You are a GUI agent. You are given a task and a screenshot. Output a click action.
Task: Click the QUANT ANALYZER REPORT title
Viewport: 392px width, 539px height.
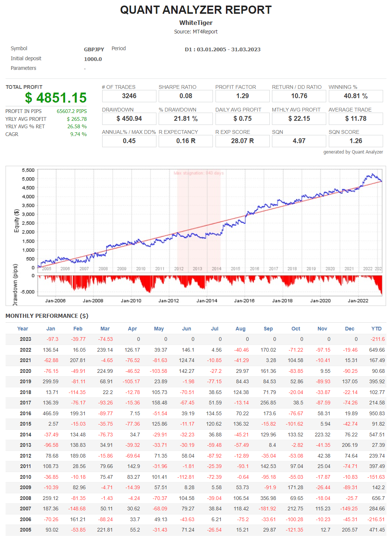[196, 10]
